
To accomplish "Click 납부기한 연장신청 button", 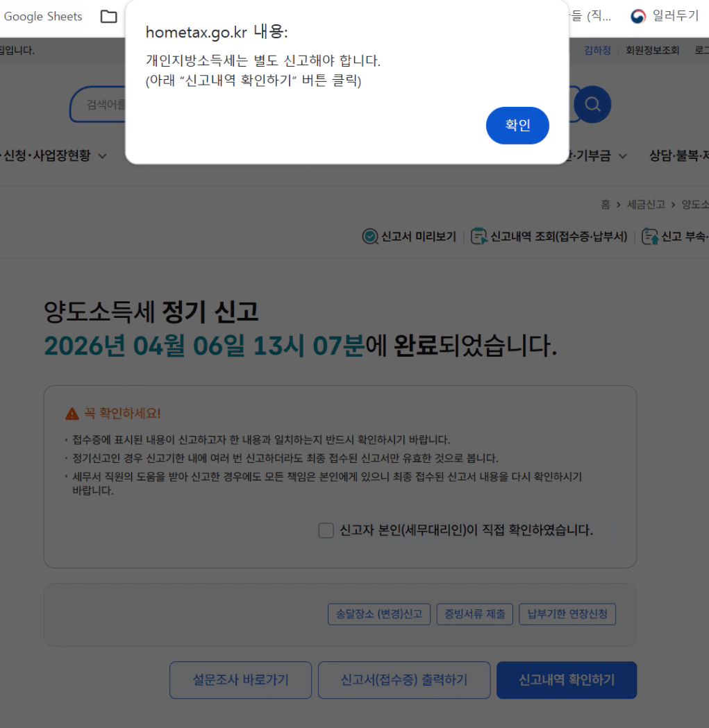I will [567, 614].
